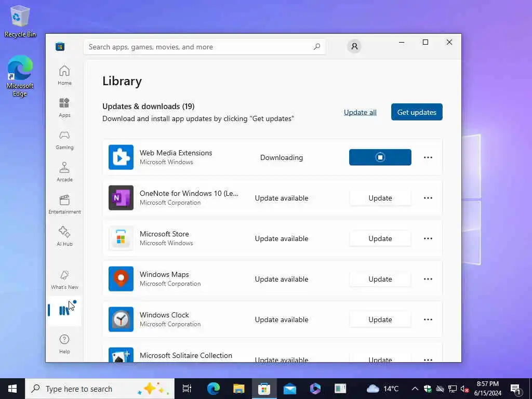The image size is (532, 399).
Task: Open the Copilot icon on taskbar
Action: [x=315, y=389]
